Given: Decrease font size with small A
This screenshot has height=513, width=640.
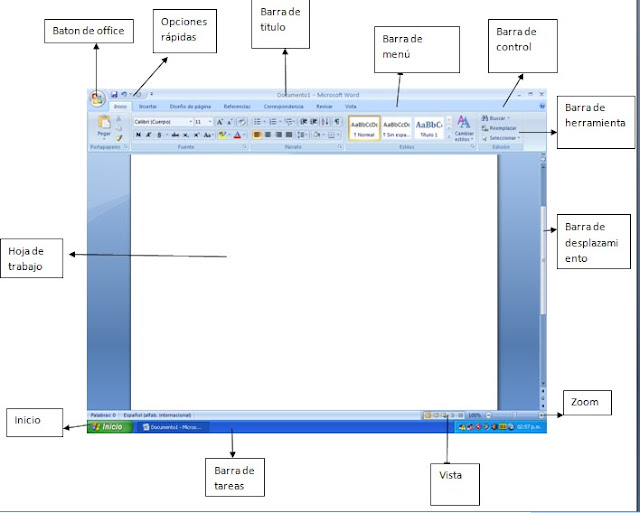Looking at the screenshot, I should (x=229, y=122).
